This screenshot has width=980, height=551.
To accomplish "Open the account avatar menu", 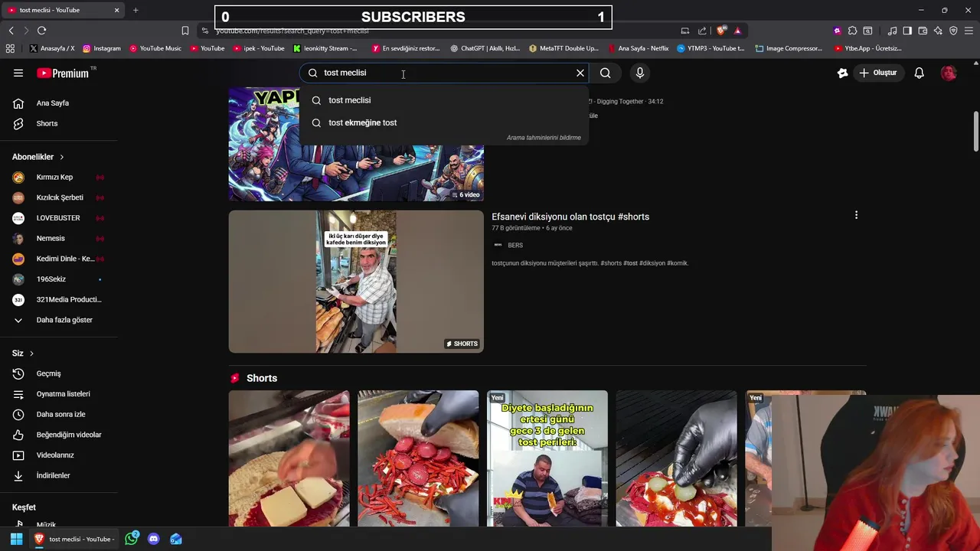I will (x=949, y=73).
